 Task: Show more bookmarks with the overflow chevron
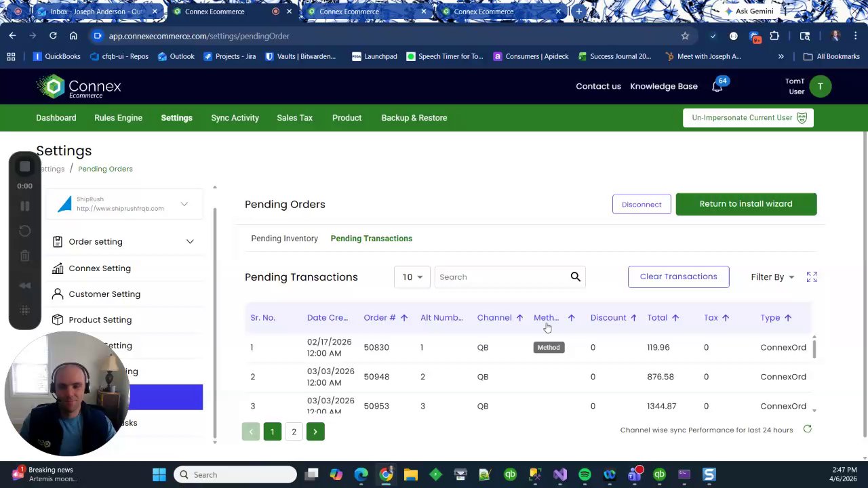tap(781, 57)
